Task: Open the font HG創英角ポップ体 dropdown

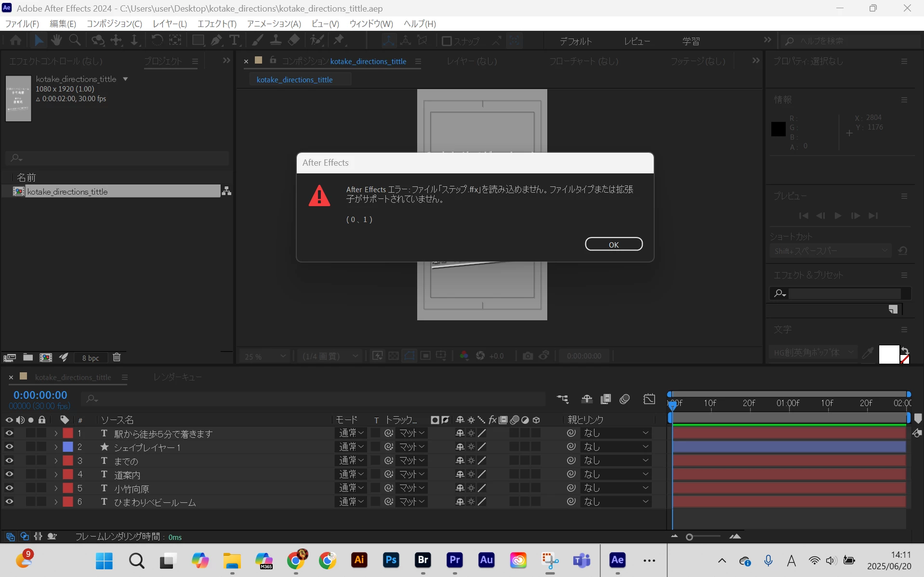Action: click(813, 353)
